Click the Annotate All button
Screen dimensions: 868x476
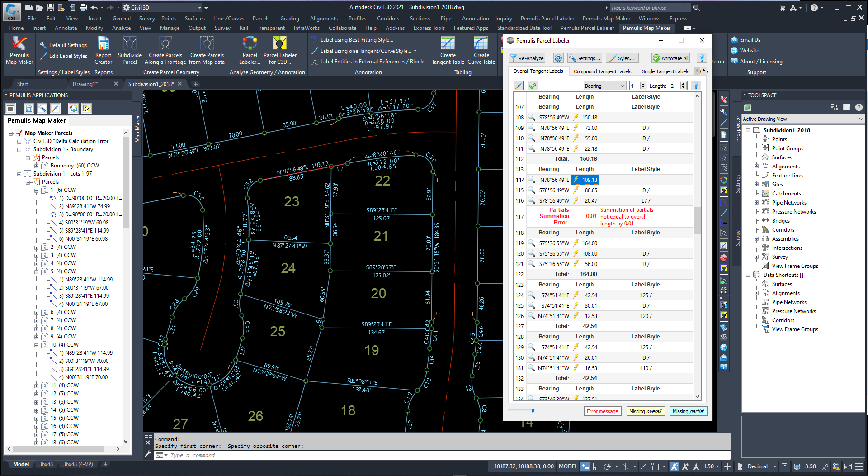pos(671,58)
